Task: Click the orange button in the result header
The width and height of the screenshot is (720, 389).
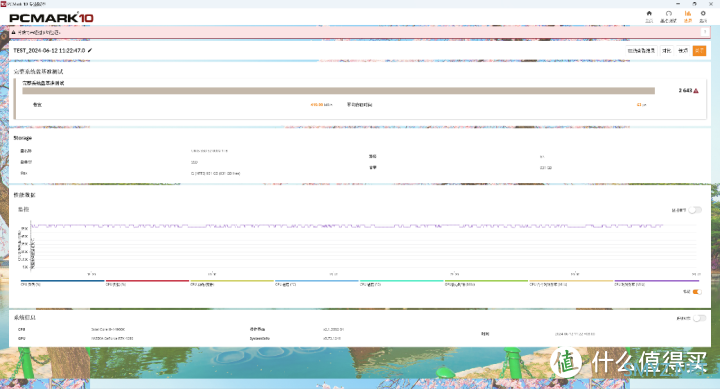Action: 699,51
